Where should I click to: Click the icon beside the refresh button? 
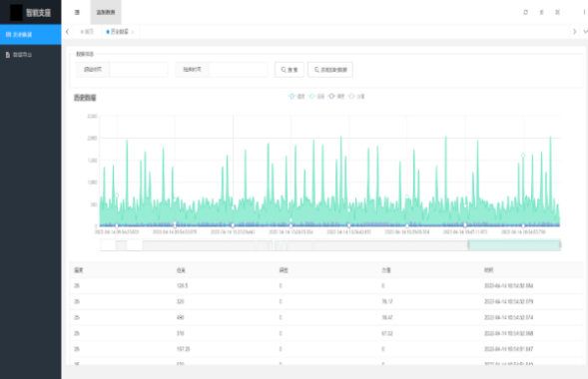click(541, 12)
